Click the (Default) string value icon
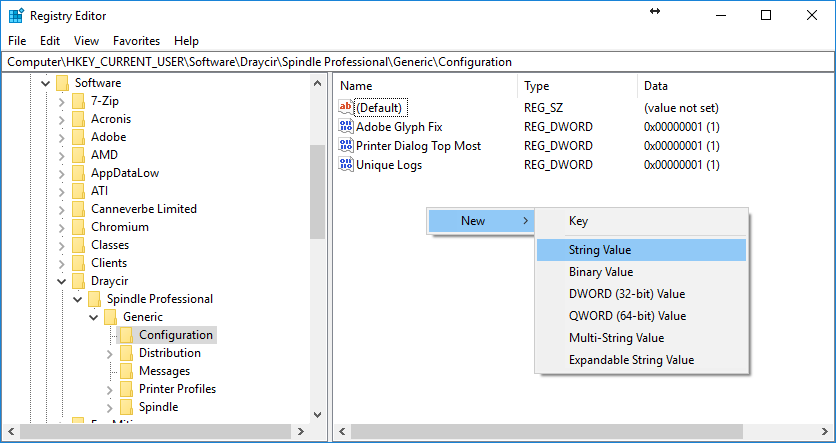This screenshot has height=443, width=836. tap(346, 107)
